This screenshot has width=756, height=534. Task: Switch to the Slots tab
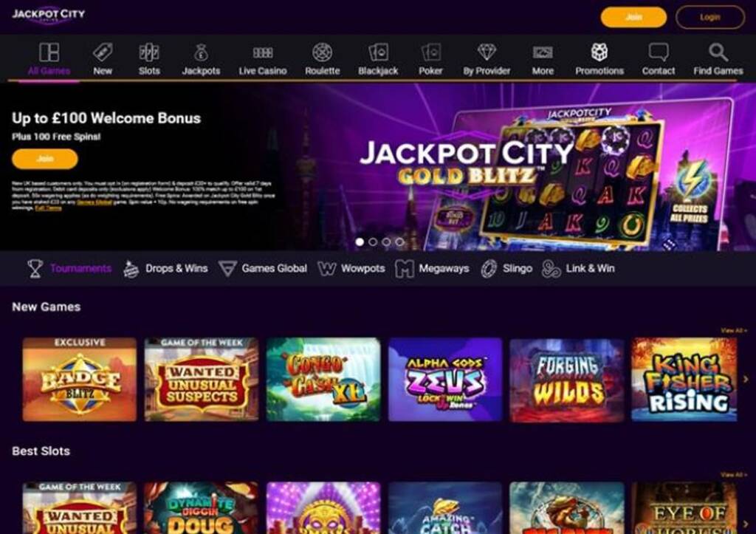149,59
